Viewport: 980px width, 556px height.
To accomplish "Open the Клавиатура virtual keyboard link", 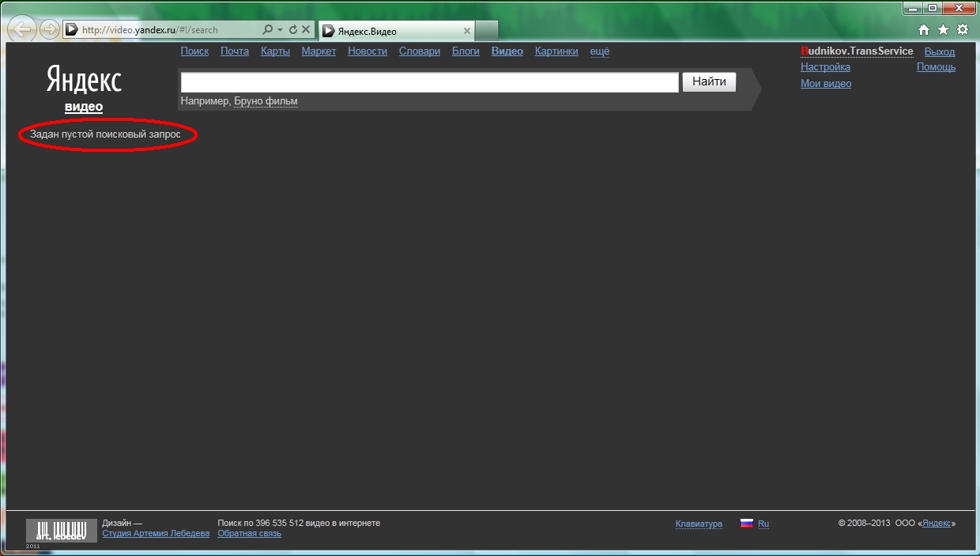I will click(x=699, y=524).
